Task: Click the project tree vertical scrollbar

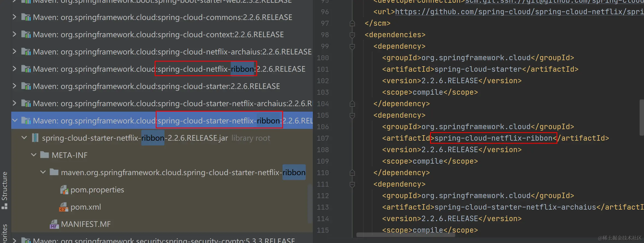Action: coord(310,204)
